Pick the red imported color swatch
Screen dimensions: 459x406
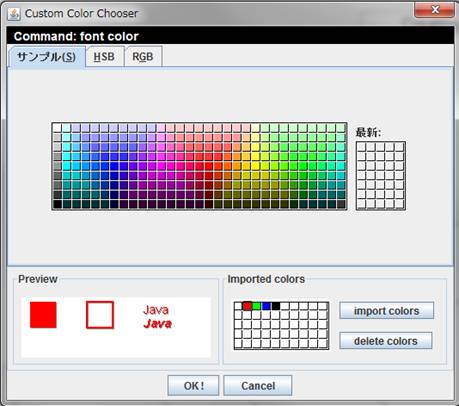click(247, 306)
